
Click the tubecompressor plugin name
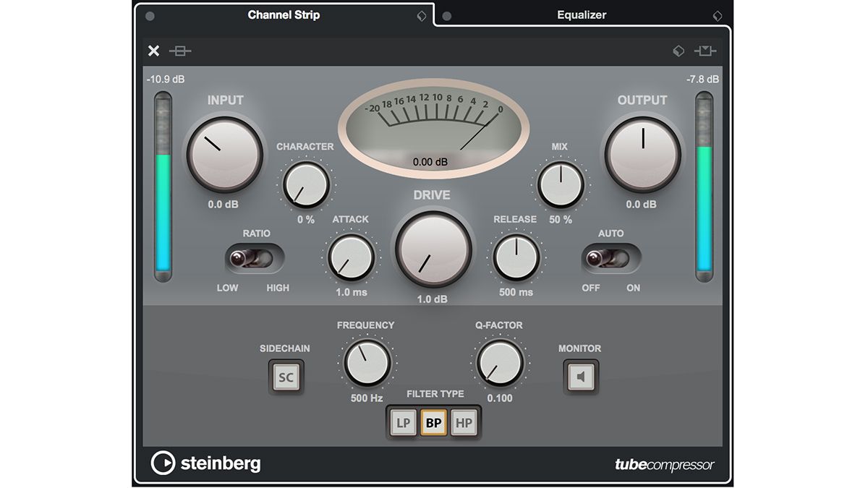click(664, 465)
